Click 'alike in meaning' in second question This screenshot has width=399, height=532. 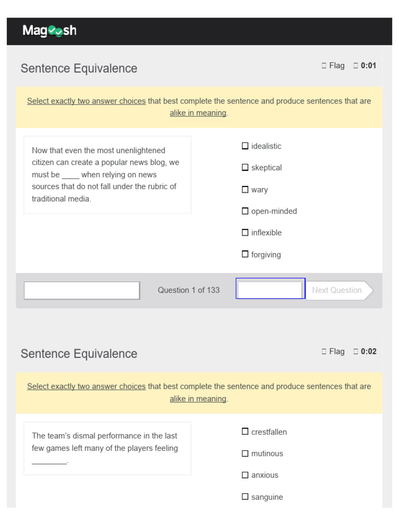[198, 398]
